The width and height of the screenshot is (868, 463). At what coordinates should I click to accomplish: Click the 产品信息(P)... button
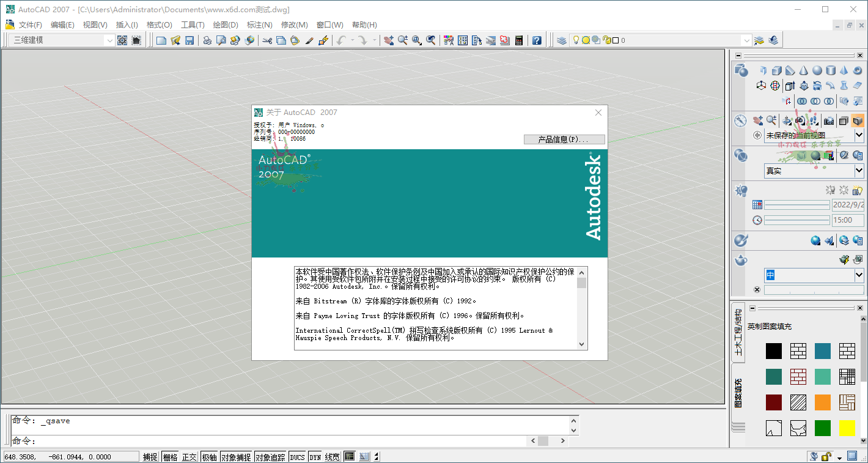(564, 139)
